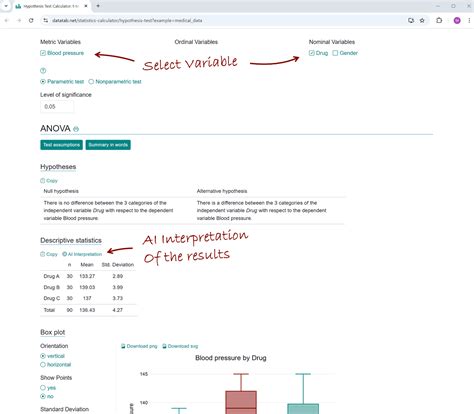Uncheck the Drug nominal variable

(312, 53)
